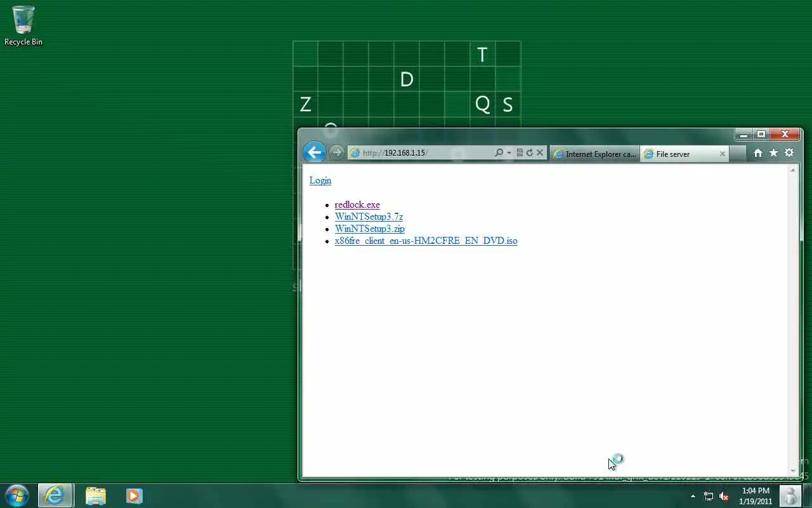Go back with the browser Back arrow
This screenshot has height=508, width=812.
coord(315,152)
